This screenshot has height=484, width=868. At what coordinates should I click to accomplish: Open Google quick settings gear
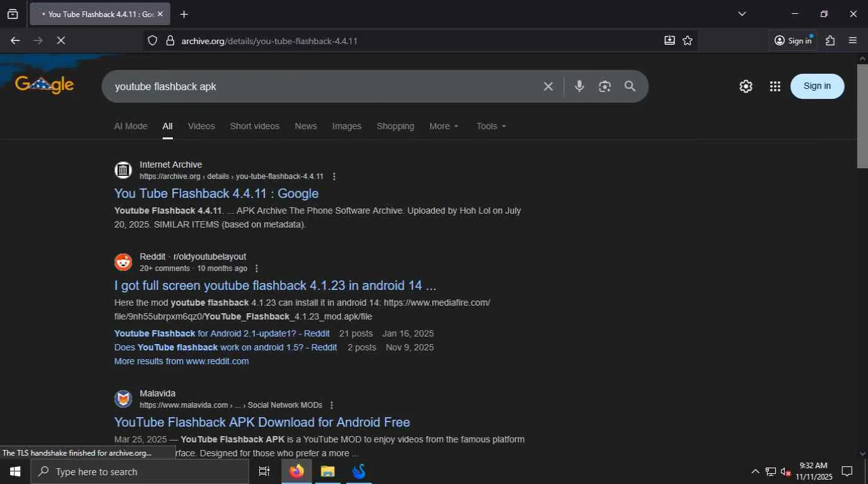pyautogui.click(x=746, y=86)
